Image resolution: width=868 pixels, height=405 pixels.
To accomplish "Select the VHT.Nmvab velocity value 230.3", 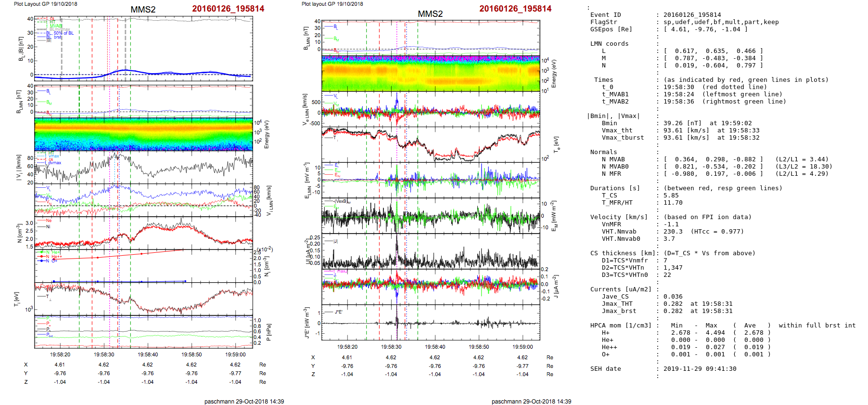I will tap(673, 232).
